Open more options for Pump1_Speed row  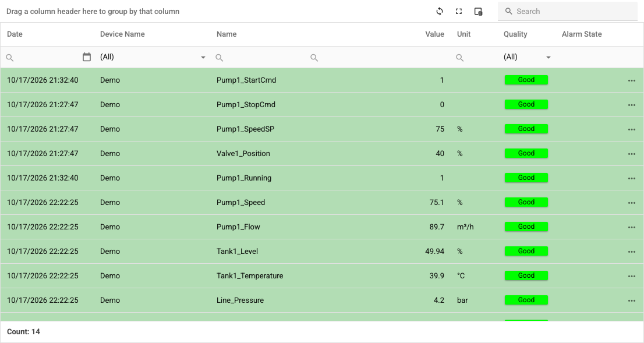[632, 203]
